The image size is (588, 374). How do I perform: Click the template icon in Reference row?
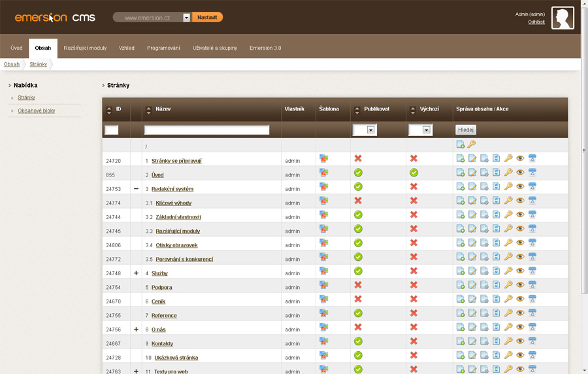tap(323, 314)
